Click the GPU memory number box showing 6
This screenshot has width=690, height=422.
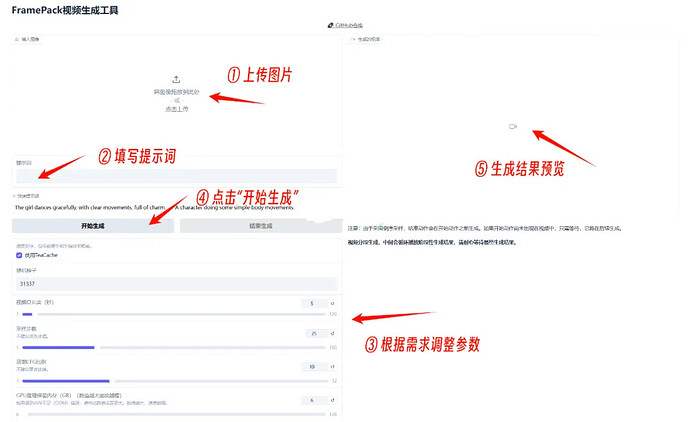point(314,400)
